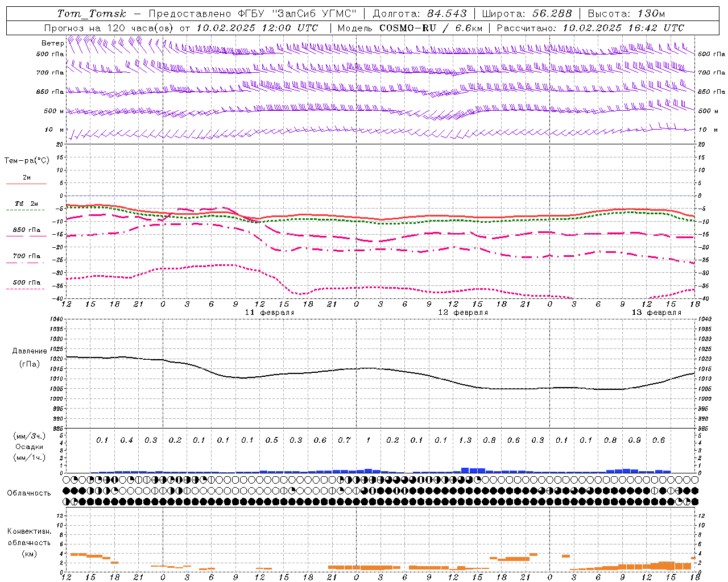728x582 pixels.
Task: Click the 500 гПа temperature legend entry
Action: (27, 282)
